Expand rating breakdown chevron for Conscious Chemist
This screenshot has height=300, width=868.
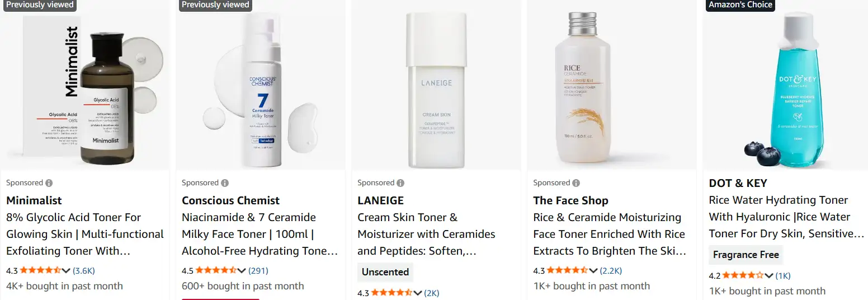pos(242,271)
